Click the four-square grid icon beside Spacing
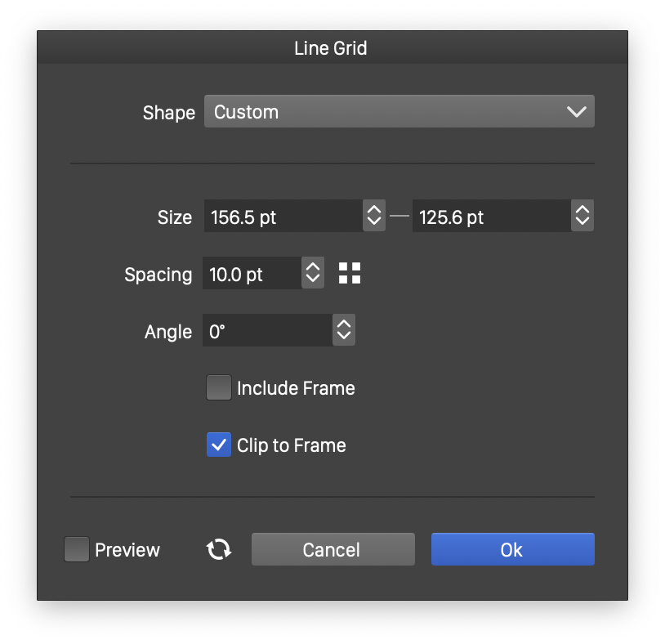This screenshot has height=644, width=665. coord(350,274)
